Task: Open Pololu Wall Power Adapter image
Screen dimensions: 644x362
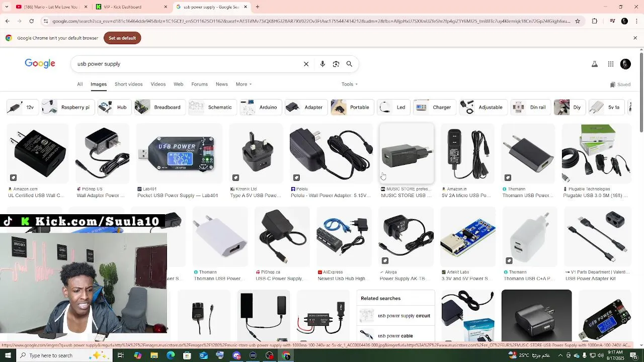Action: coord(331,153)
